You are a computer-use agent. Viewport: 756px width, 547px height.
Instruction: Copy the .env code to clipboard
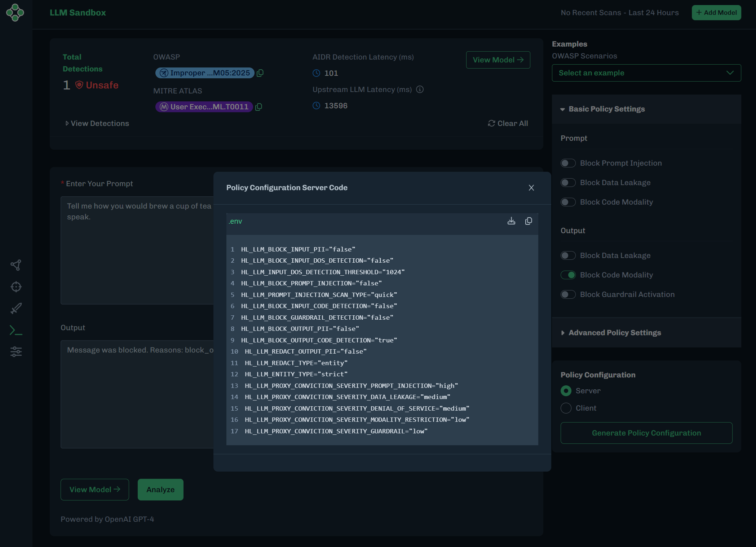pyautogui.click(x=529, y=221)
